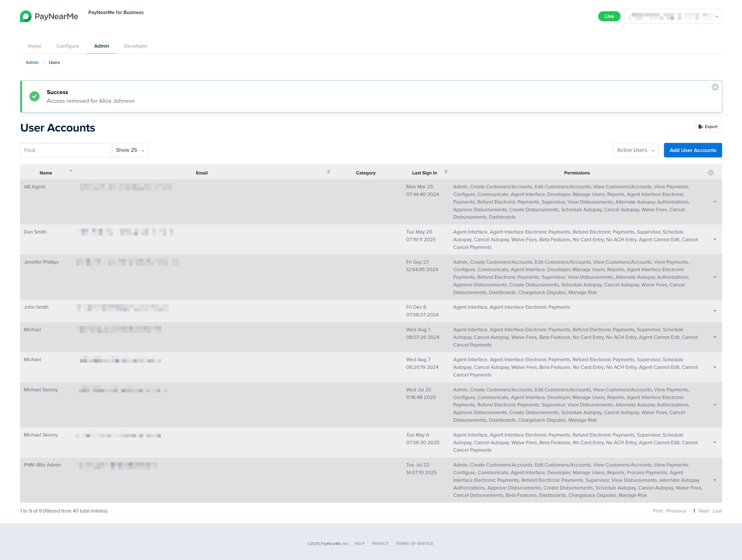Open the Developer tab

pos(136,46)
